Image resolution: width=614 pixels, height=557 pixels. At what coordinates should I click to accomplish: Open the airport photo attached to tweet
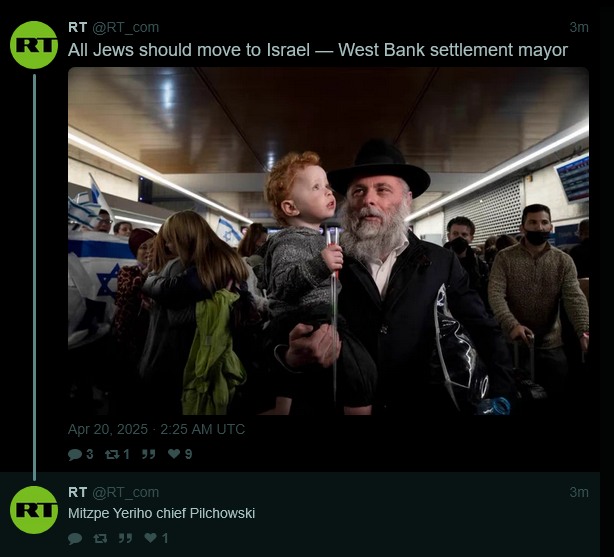click(328, 241)
